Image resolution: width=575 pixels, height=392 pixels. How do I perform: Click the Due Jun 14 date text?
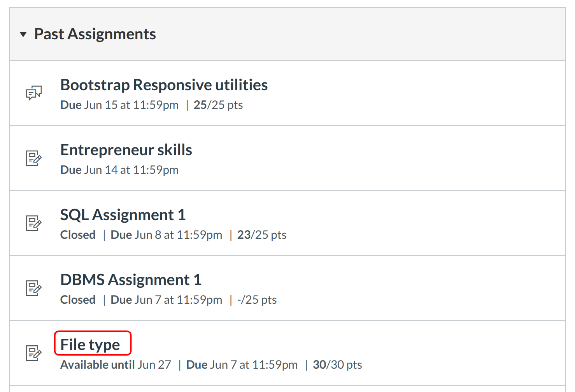(119, 170)
